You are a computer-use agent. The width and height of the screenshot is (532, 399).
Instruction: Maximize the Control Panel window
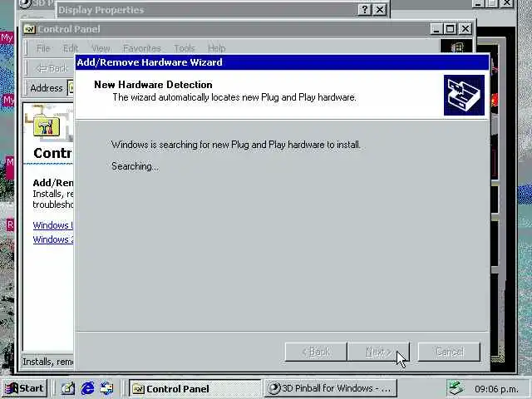[x=451, y=29]
